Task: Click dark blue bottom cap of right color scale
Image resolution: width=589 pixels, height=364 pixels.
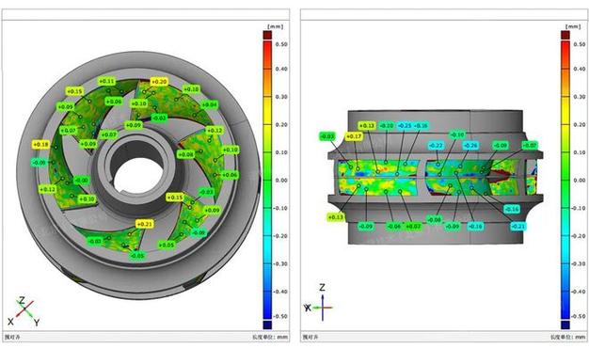Action: [x=565, y=324]
